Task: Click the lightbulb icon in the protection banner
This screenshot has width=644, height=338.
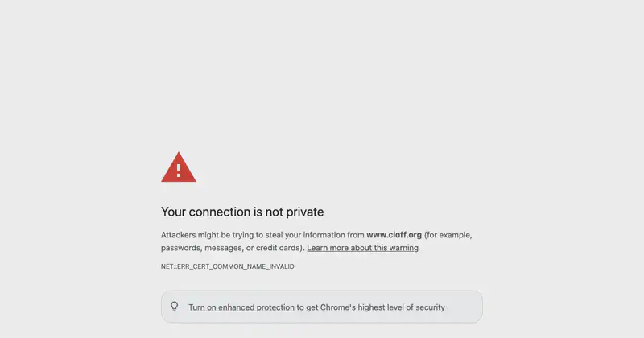Action: click(175, 307)
